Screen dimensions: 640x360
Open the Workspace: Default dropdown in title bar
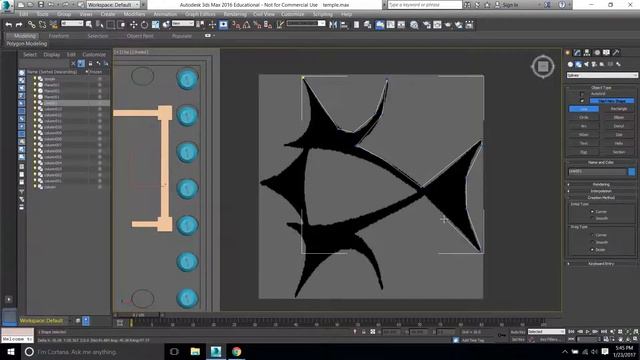[x=113, y=4]
